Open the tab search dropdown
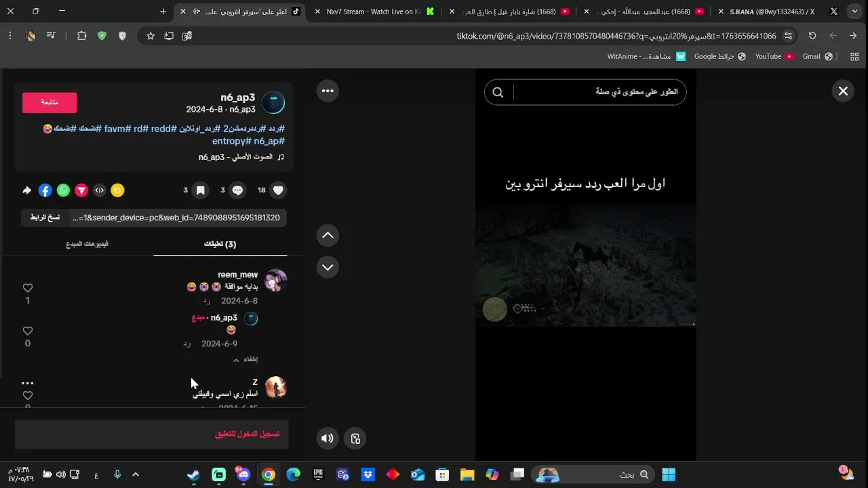This screenshot has width=868, height=488. tap(854, 12)
